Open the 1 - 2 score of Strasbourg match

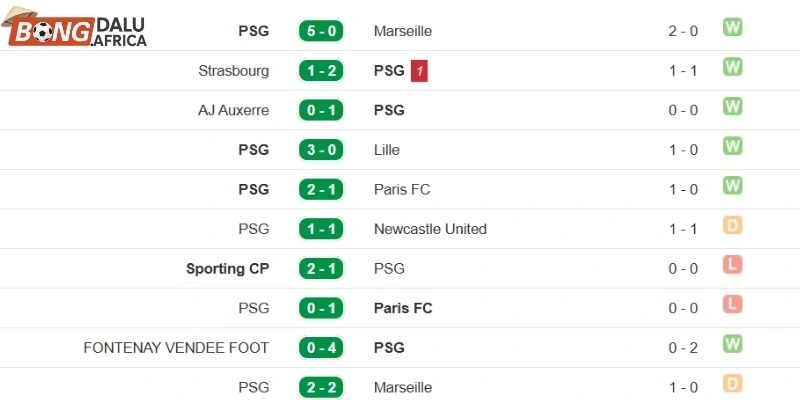pos(320,71)
